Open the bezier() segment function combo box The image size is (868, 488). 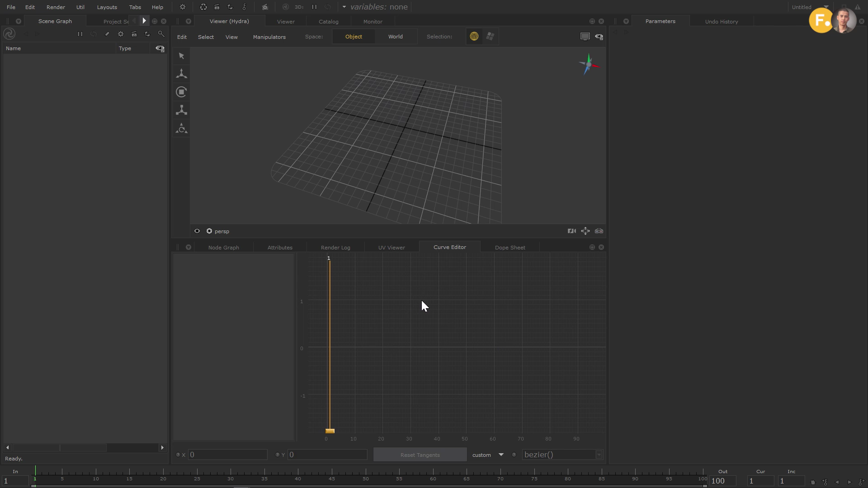(x=562, y=455)
